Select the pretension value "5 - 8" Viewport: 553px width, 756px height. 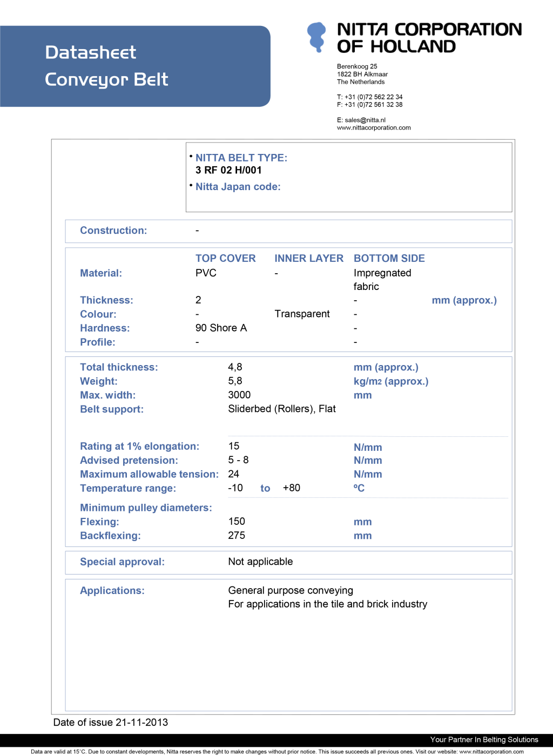pyautogui.click(x=238, y=460)
